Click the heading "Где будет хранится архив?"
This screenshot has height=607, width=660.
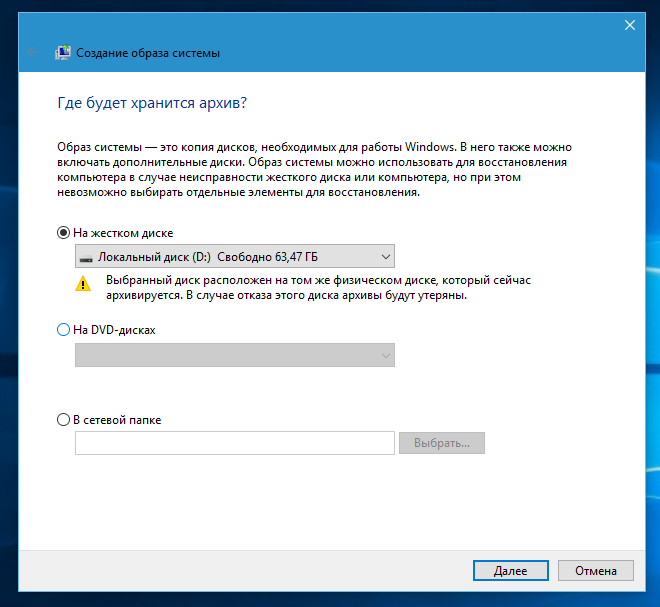tap(152, 103)
